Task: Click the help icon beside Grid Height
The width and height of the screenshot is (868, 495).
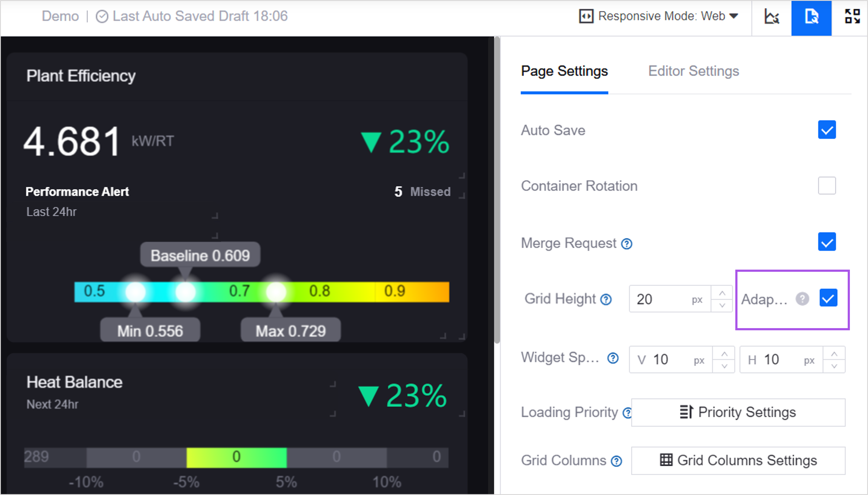Action: point(606,299)
